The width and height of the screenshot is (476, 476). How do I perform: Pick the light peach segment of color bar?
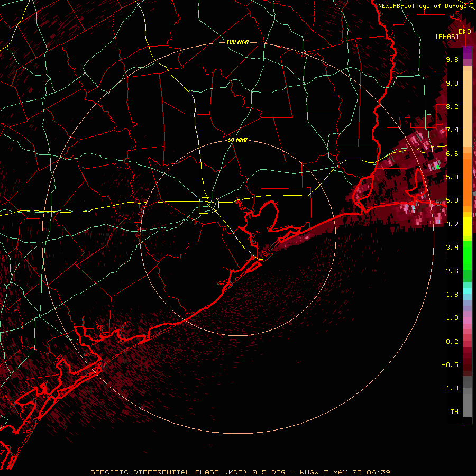pyautogui.click(x=467, y=109)
